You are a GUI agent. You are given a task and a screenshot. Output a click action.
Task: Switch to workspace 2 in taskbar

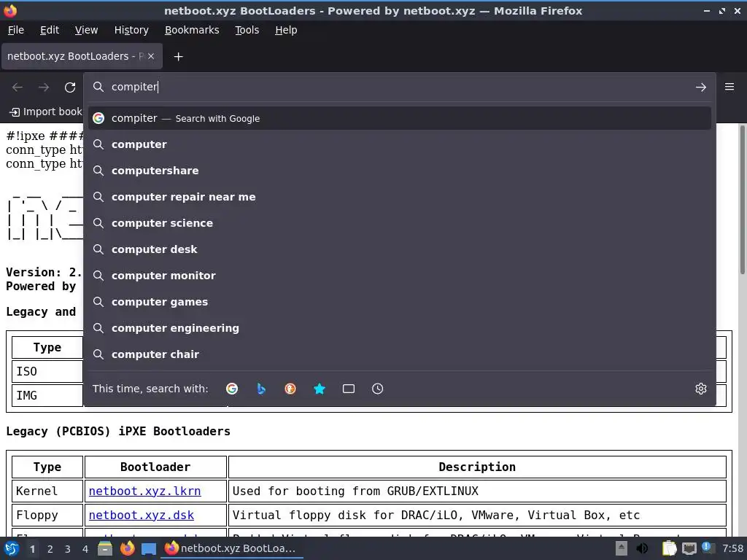(50, 549)
